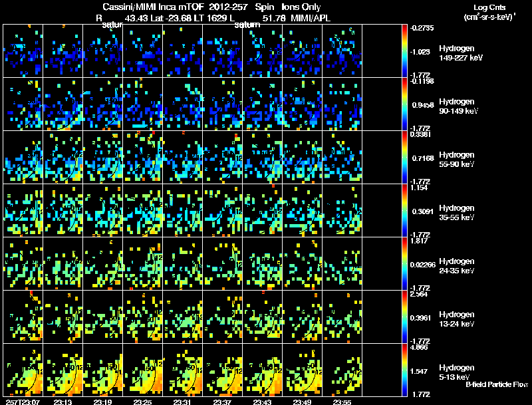Click the '0.3091' color scale value
Viewport: 532px width, 405px height.
(423, 211)
